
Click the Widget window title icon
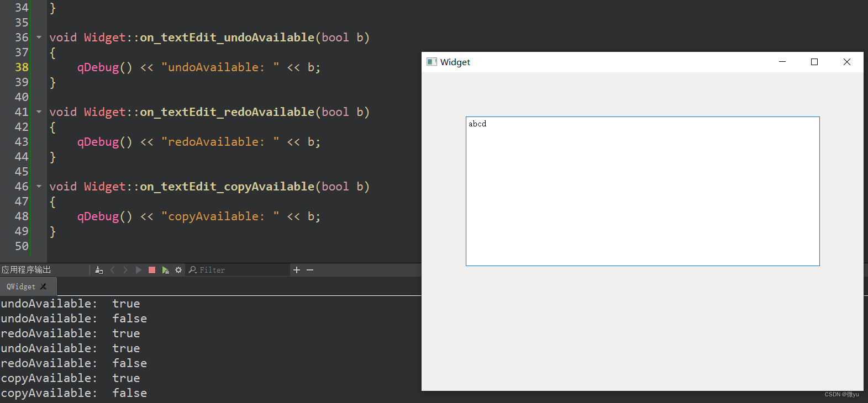[x=432, y=62]
